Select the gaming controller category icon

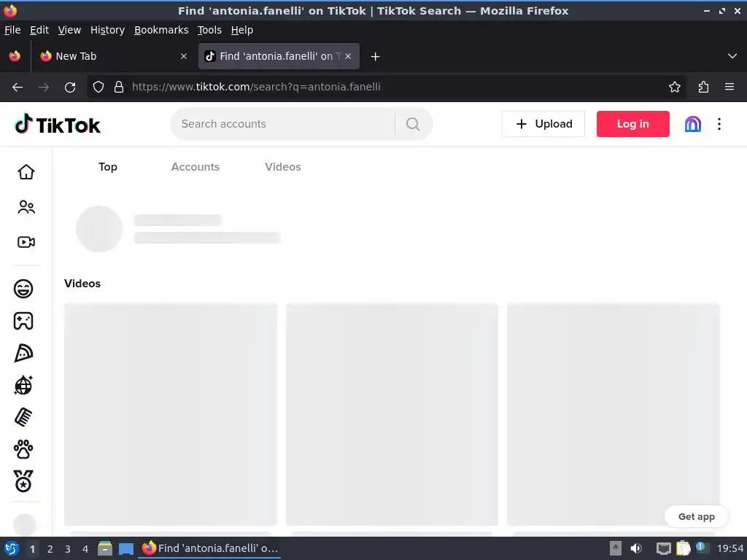(x=23, y=321)
